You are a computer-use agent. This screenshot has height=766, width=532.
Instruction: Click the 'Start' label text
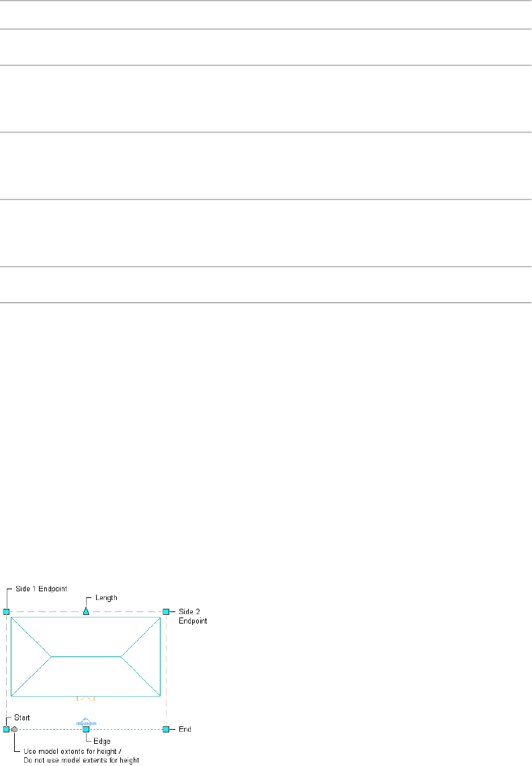[x=22, y=718]
